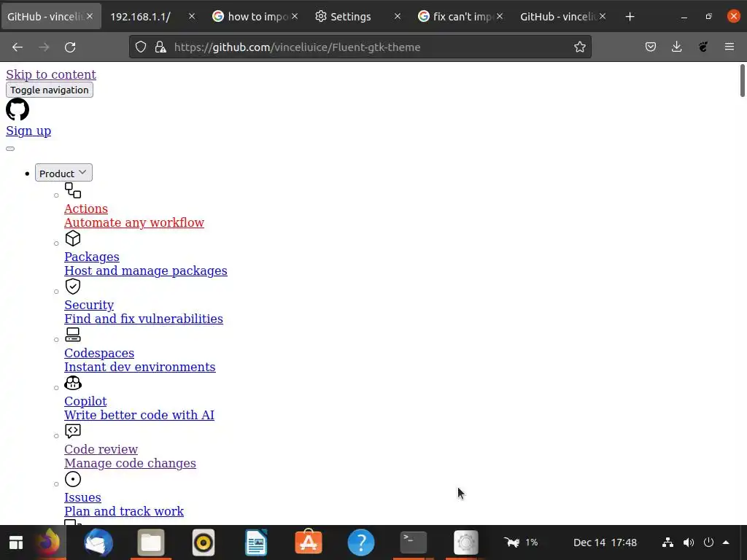Open the Issues link

pyautogui.click(x=83, y=497)
